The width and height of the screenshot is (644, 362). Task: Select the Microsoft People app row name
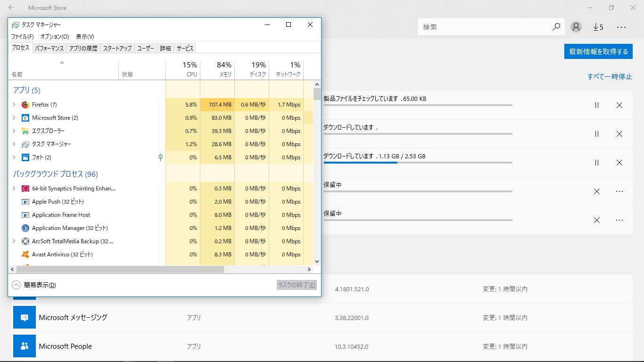(66, 346)
